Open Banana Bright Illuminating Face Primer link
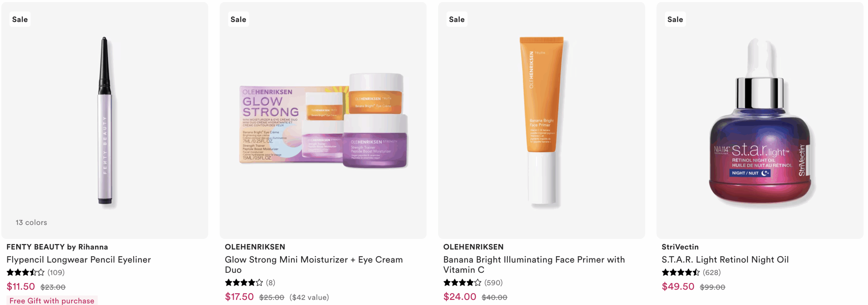The height and width of the screenshot is (305, 868). click(x=534, y=265)
